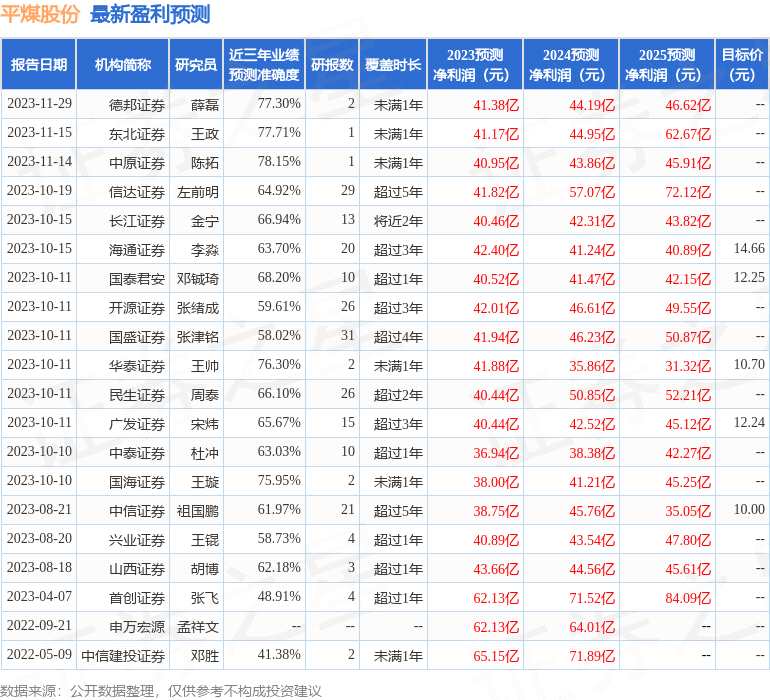This screenshot has width=770, height=700.
Task: Click the date 2023-08-21
Action: [x=39, y=509]
